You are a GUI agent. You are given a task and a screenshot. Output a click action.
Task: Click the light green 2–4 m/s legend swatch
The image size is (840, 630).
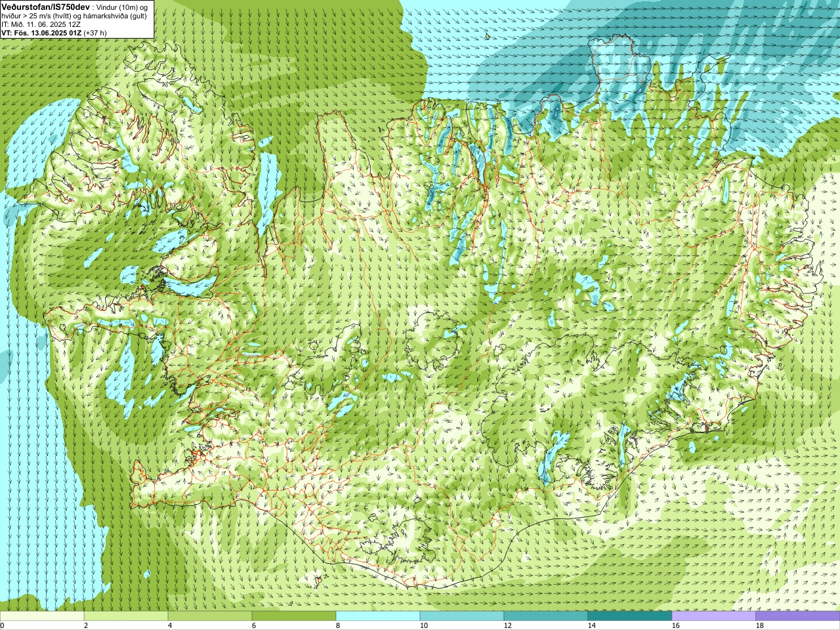[126, 616]
